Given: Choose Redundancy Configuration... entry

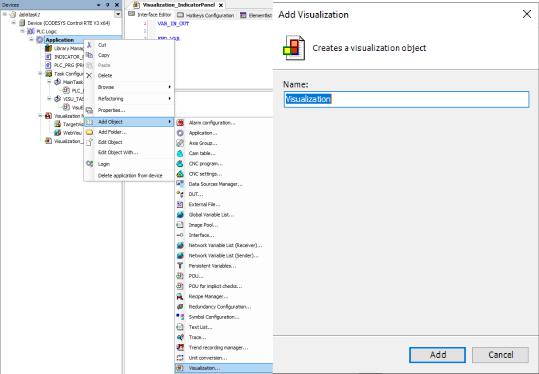Looking at the screenshot, I should [x=224, y=307].
